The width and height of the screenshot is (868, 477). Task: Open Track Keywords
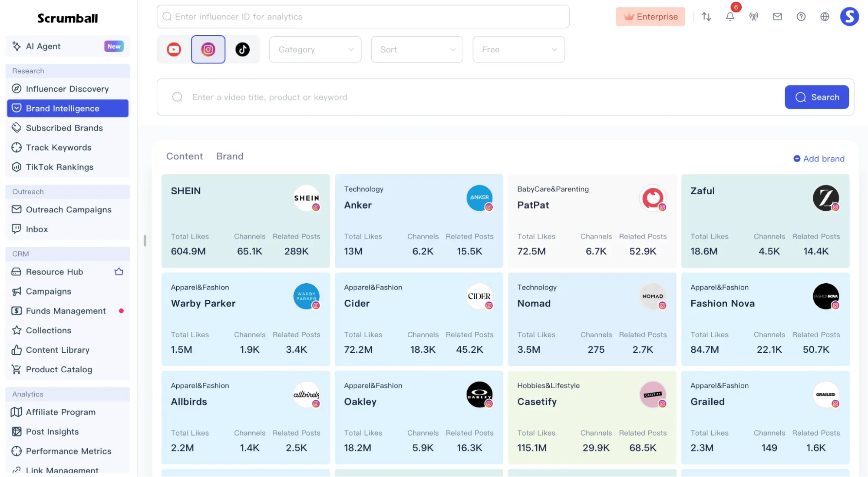[x=68, y=147]
